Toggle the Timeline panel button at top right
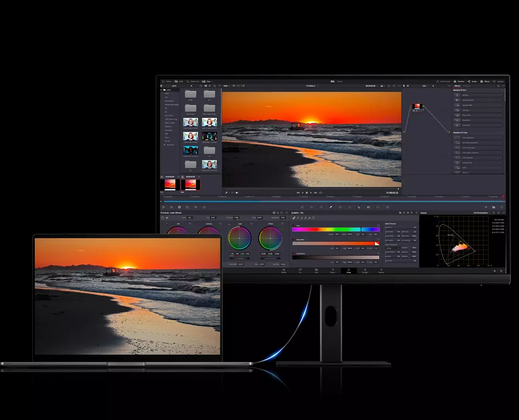 pyautogui.click(x=459, y=81)
